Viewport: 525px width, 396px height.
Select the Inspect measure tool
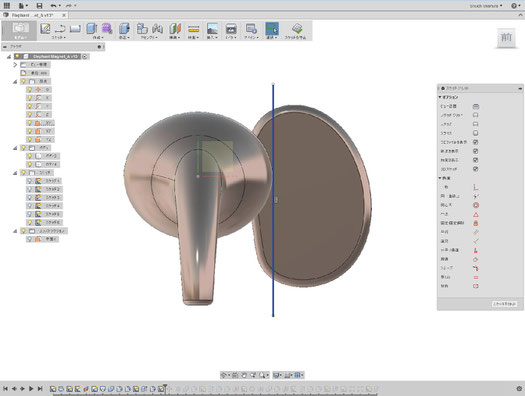[194, 28]
